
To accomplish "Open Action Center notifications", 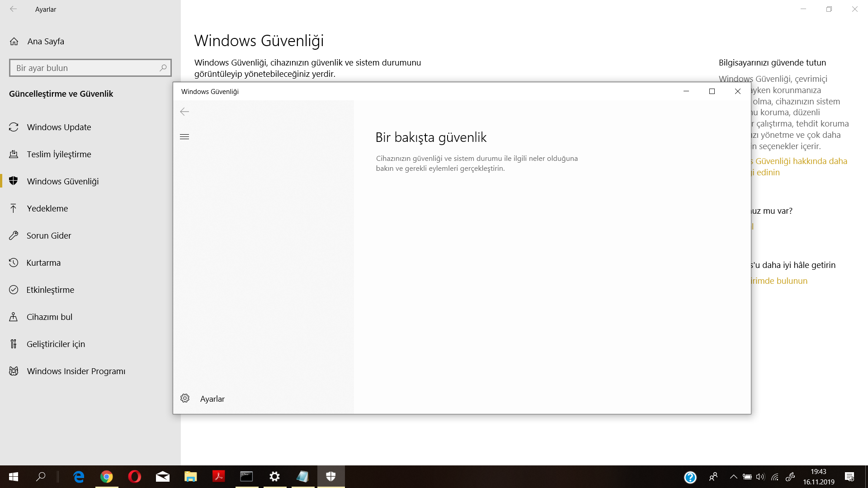I will click(x=849, y=477).
